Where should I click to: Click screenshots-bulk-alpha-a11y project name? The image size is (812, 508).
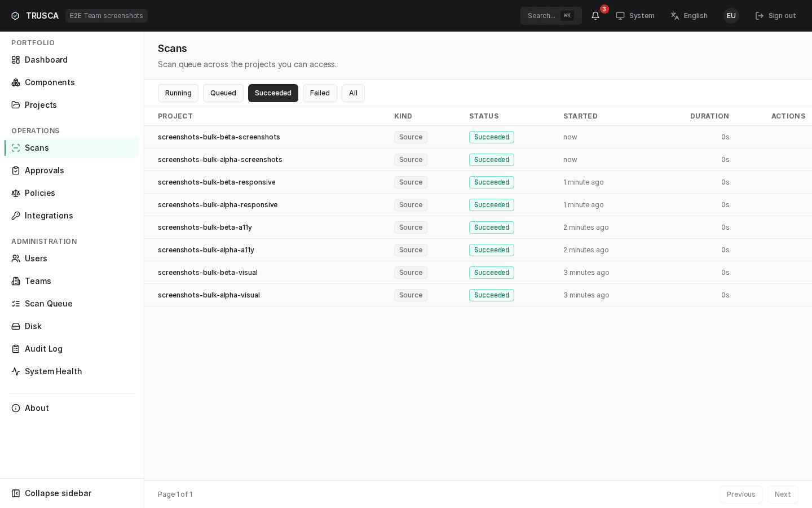[206, 250]
